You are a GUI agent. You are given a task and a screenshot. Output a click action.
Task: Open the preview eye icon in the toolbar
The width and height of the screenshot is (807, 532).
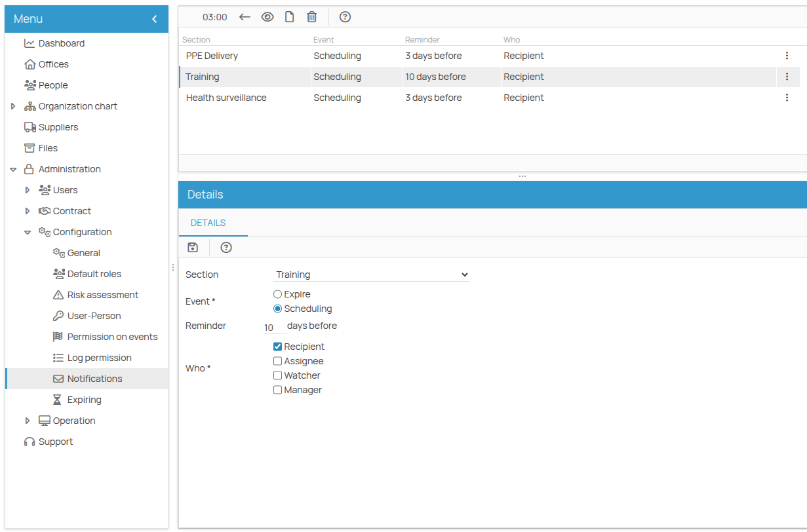click(x=267, y=16)
